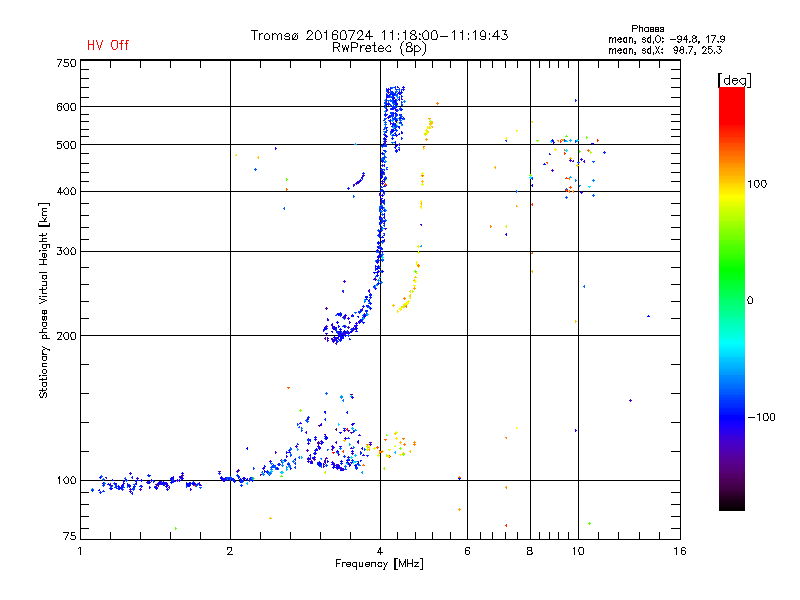Click the colorbar '0' tick label

point(750,301)
